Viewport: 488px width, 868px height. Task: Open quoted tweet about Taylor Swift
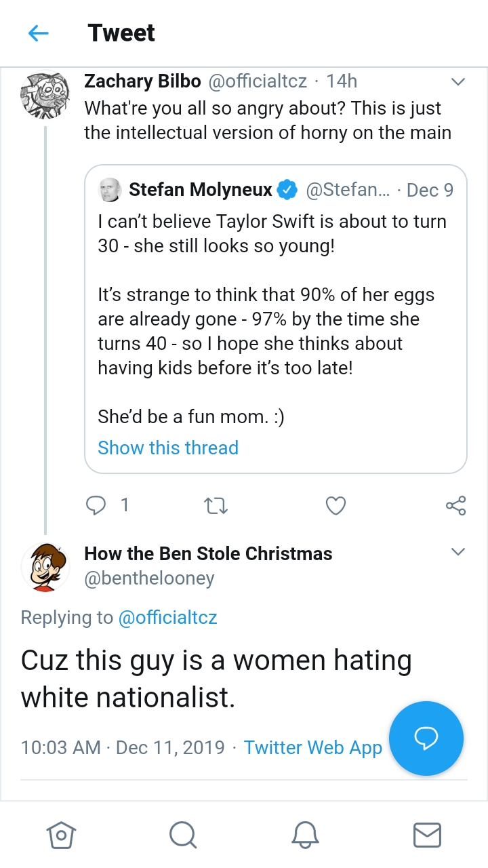point(276,319)
